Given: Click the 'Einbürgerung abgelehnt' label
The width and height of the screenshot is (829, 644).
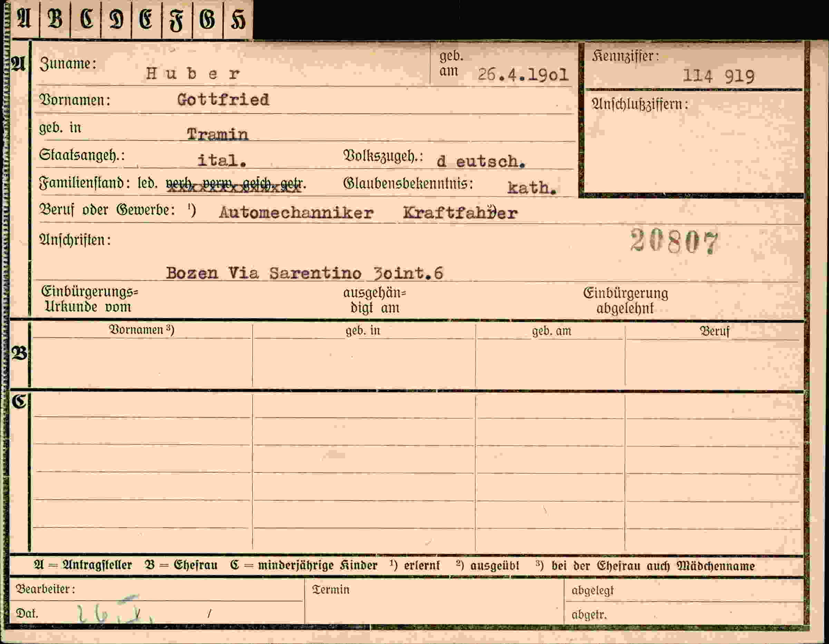Looking at the screenshot, I should click(x=625, y=301).
